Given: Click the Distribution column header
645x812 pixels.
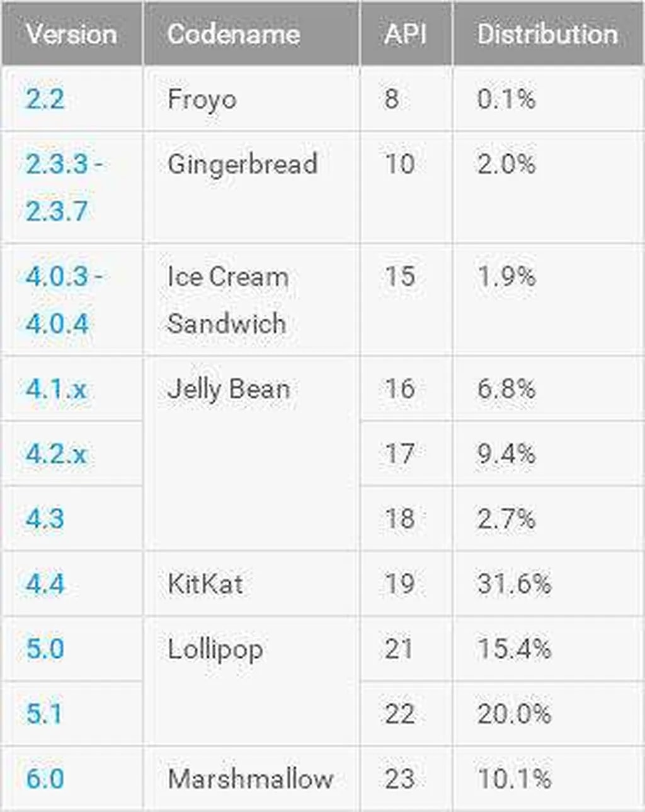Looking at the screenshot, I should coord(547,34).
